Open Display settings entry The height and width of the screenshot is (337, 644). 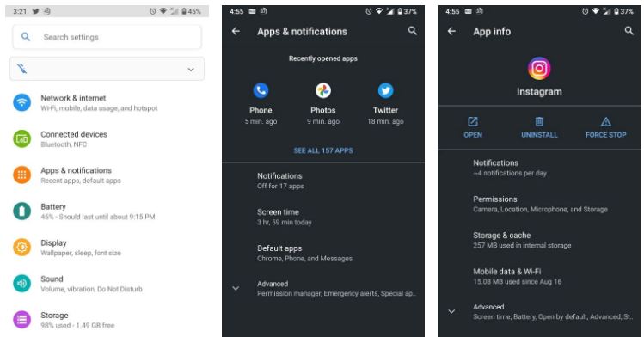pos(107,247)
